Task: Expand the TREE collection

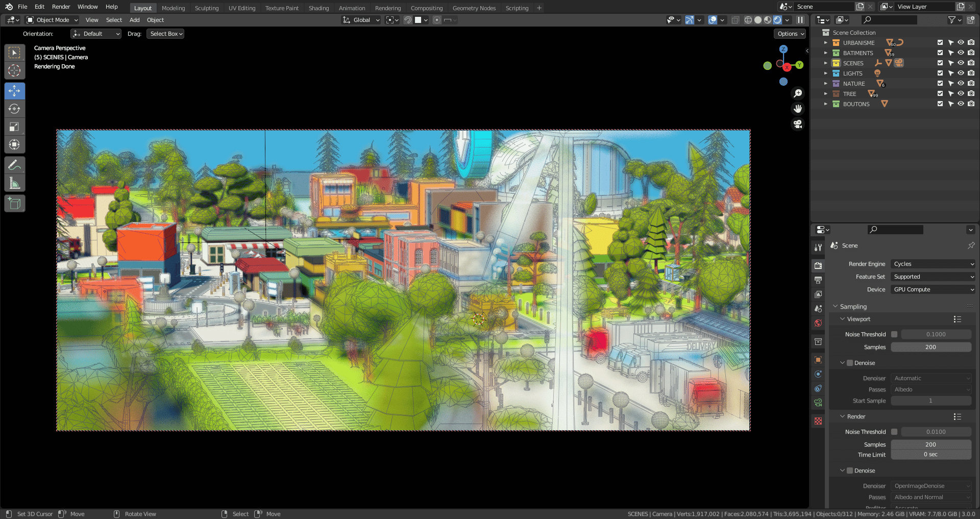Action: 825,93
